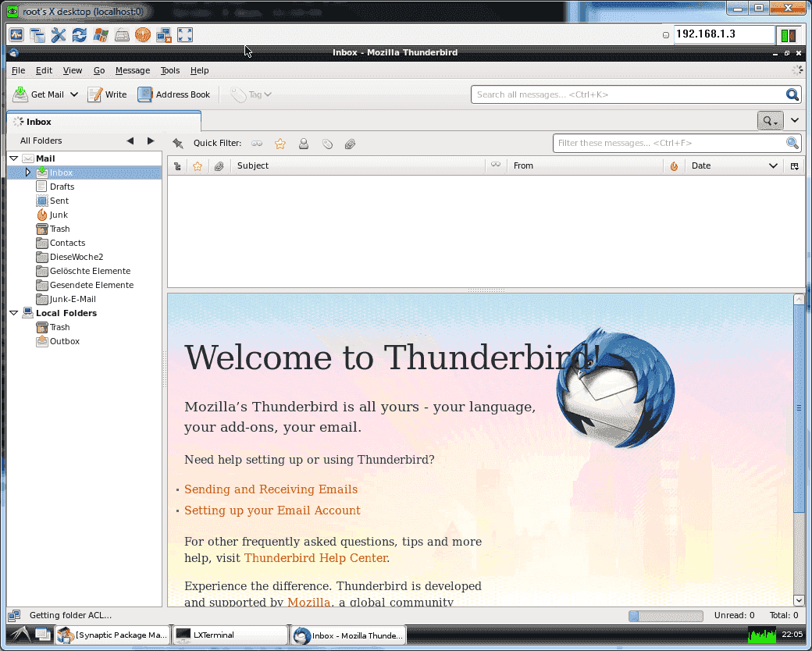Image resolution: width=812 pixels, height=651 pixels.
Task: Open the Tools menu
Action: 170,70
